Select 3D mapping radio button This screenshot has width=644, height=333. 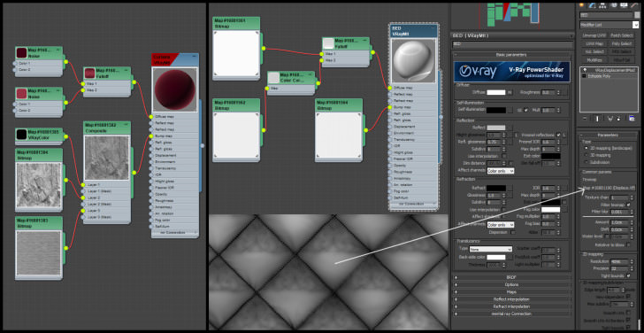point(586,155)
